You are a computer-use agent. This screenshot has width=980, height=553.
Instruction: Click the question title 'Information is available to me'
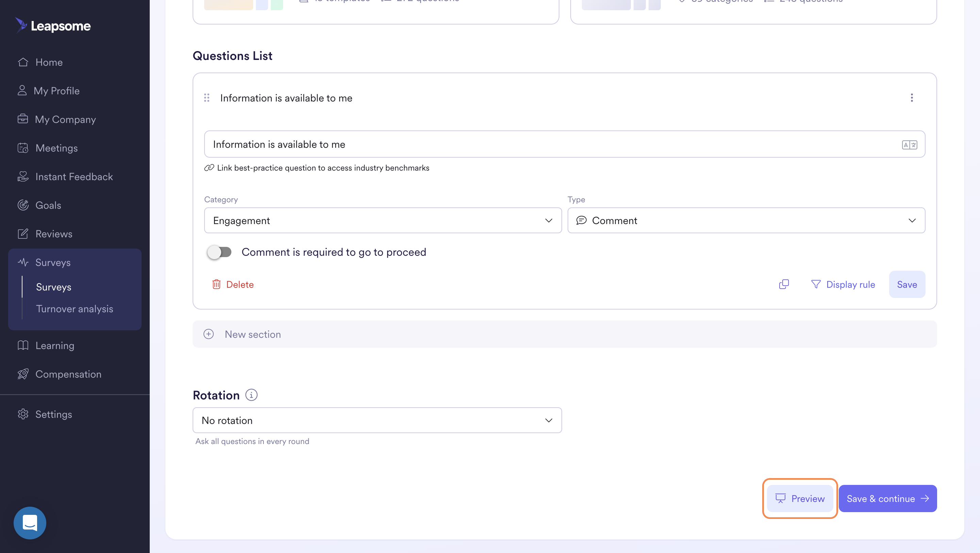286,98
